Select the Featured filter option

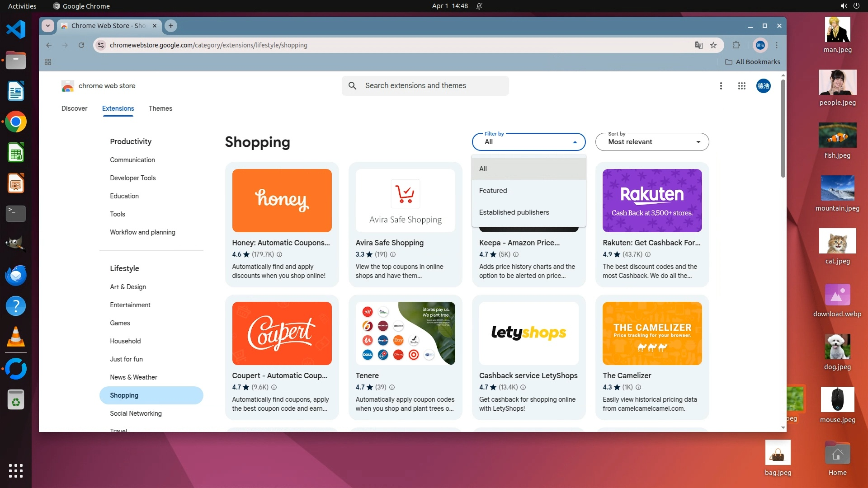[x=493, y=191]
